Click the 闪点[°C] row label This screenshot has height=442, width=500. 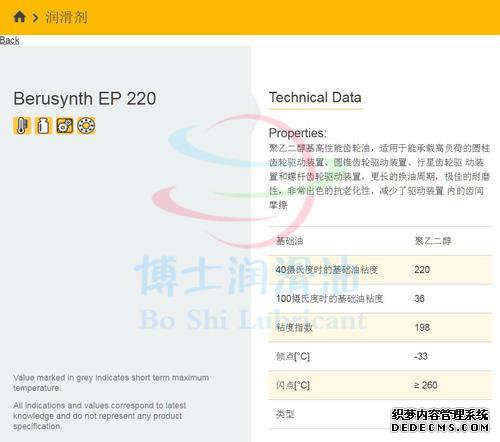click(293, 385)
